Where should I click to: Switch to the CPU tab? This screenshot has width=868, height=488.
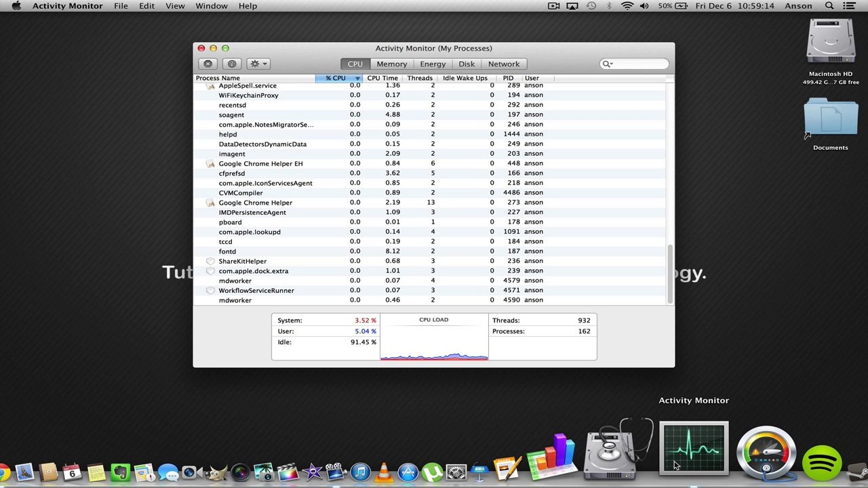pos(355,64)
